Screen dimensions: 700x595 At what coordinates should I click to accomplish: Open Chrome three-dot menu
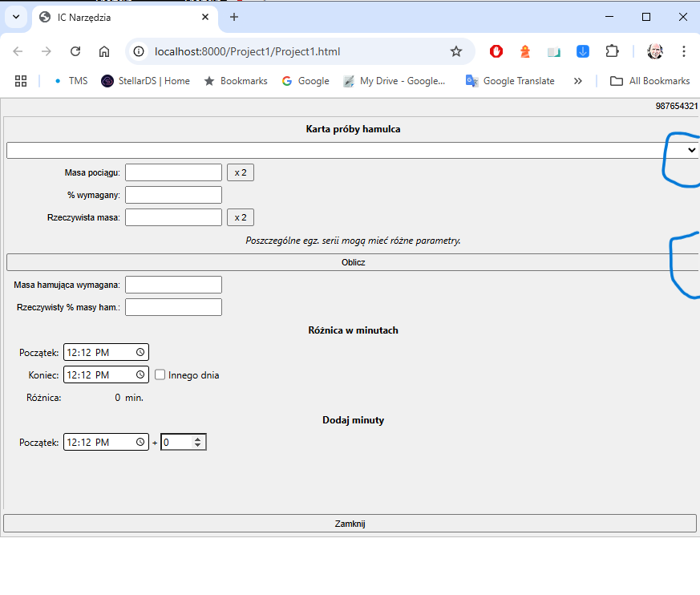[683, 51]
